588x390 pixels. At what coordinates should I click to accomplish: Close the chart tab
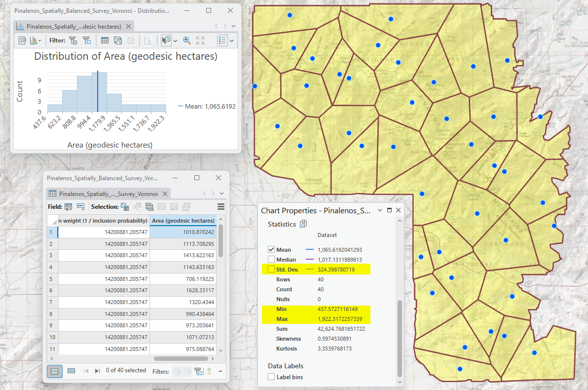click(129, 26)
